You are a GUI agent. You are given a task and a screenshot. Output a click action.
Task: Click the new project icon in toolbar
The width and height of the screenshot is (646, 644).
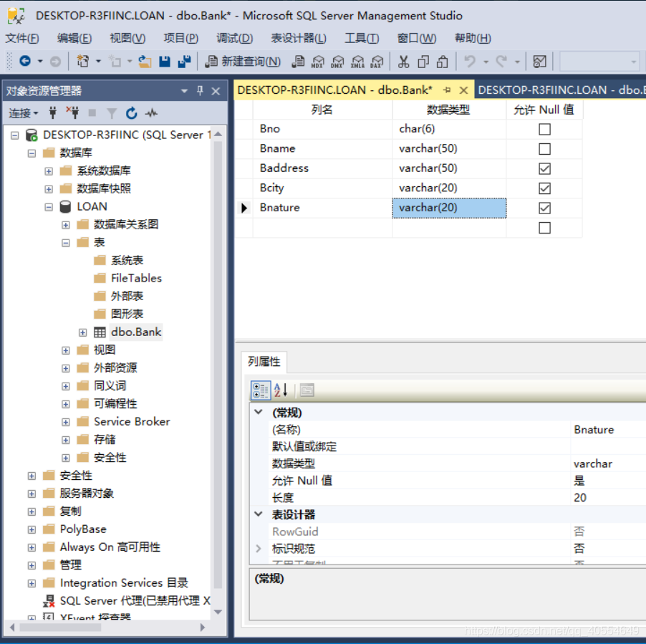(83, 62)
